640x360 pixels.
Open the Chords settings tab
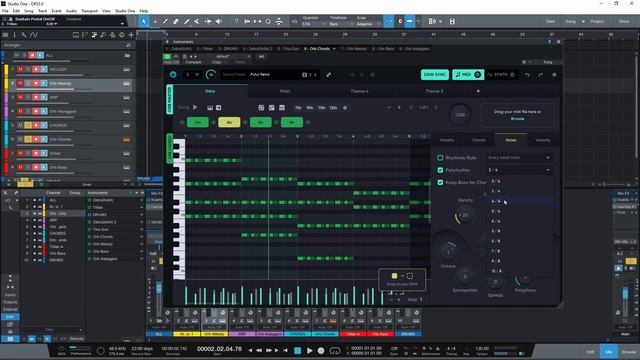(x=479, y=140)
